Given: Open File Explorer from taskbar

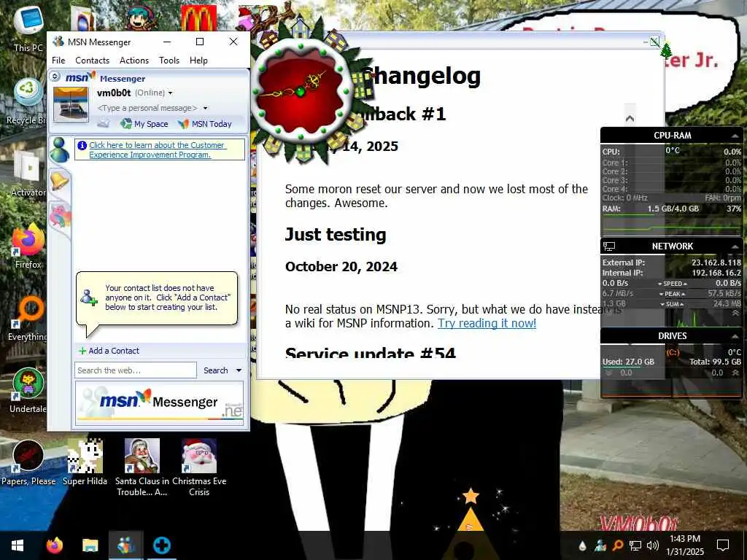Looking at the screenshot, I should pos(90,545).
